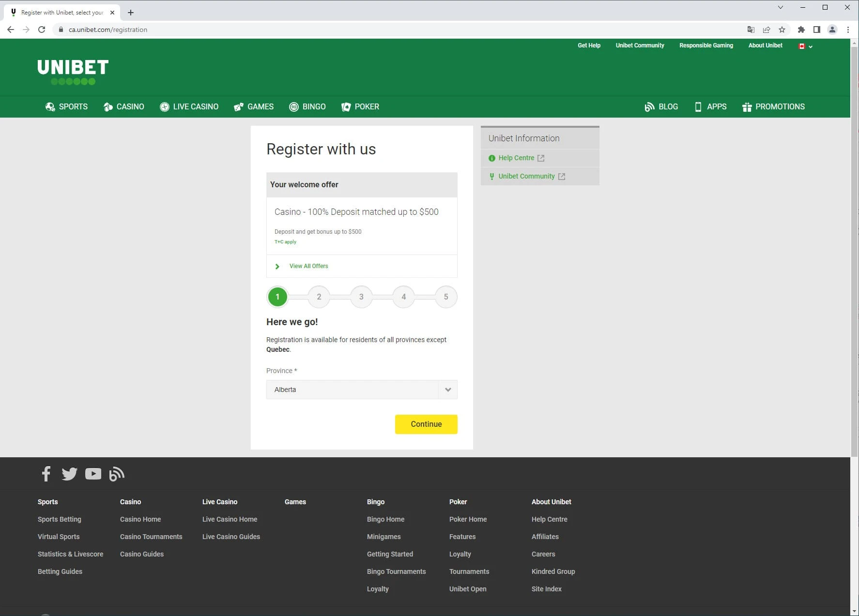Open Site Index footer link
The image size is (859, 616).
546,589
